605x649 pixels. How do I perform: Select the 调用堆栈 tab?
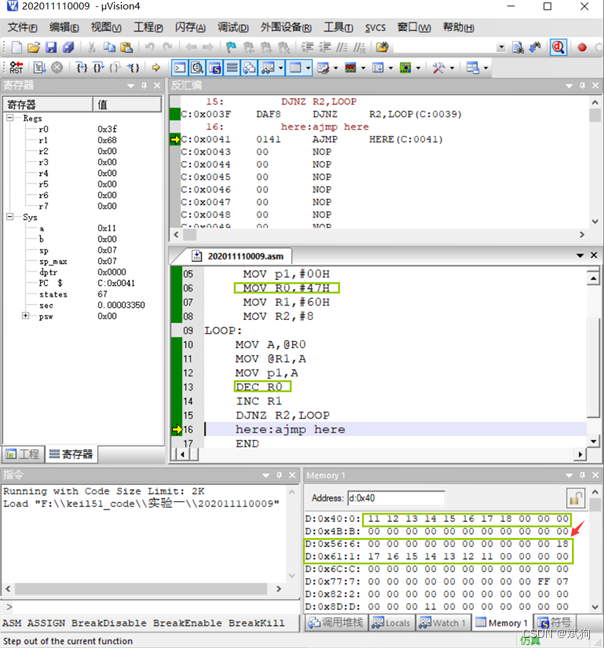tap(336, 623)
